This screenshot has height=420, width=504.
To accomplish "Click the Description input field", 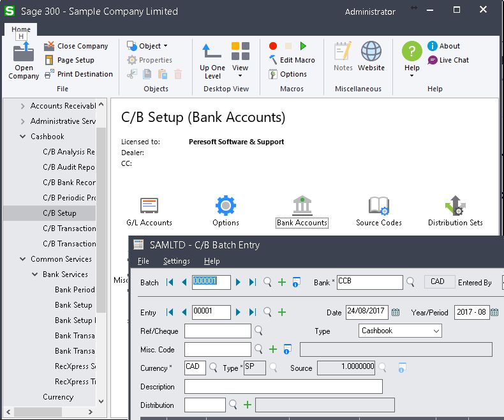I will pos(283,387).
